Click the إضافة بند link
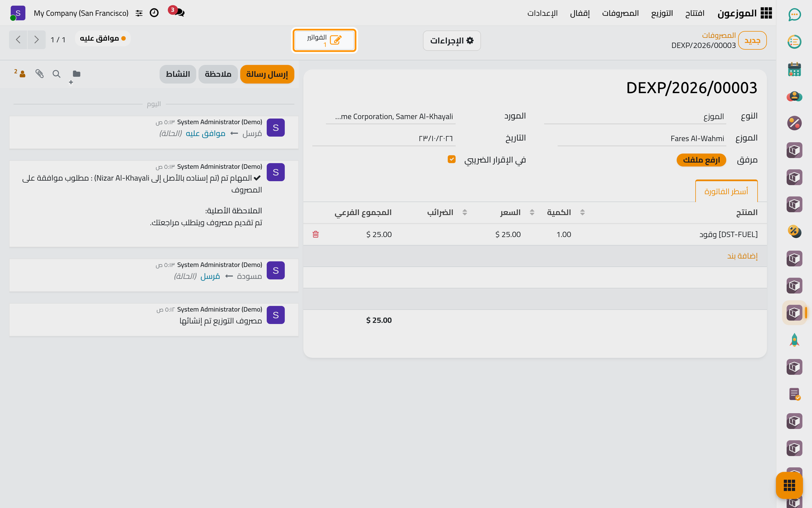 tap(742, 256)
